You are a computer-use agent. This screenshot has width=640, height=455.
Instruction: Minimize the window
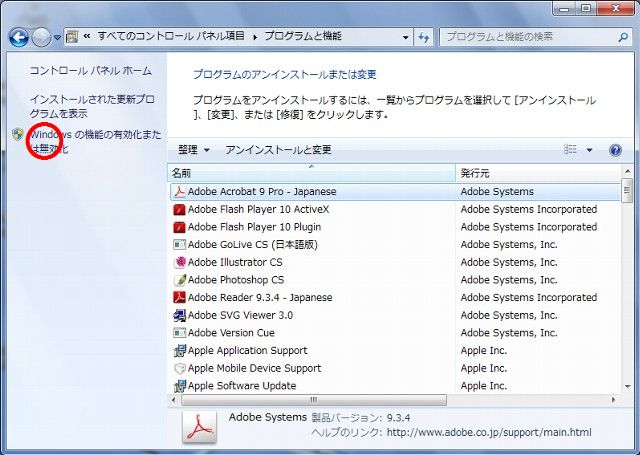565,8
